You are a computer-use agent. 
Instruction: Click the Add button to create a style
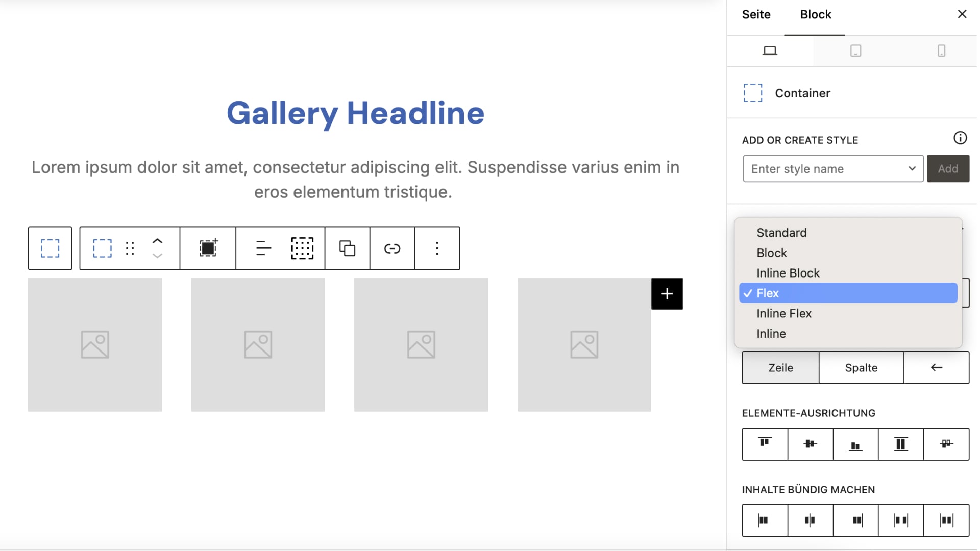coord(947,168)
